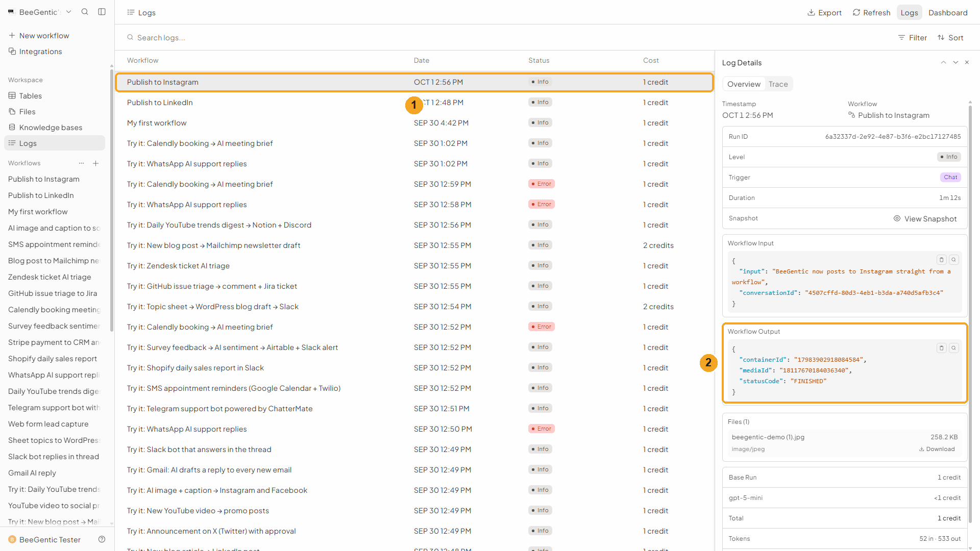980x551 pixels.
Task: Open the help icon next to BeeGentic Tester
Action: (102, 539)
